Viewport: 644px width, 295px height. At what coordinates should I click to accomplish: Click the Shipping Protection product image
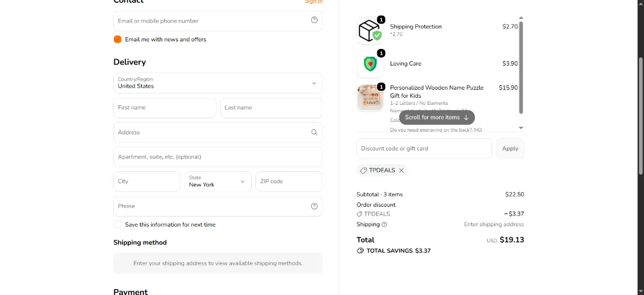(370, 31)
